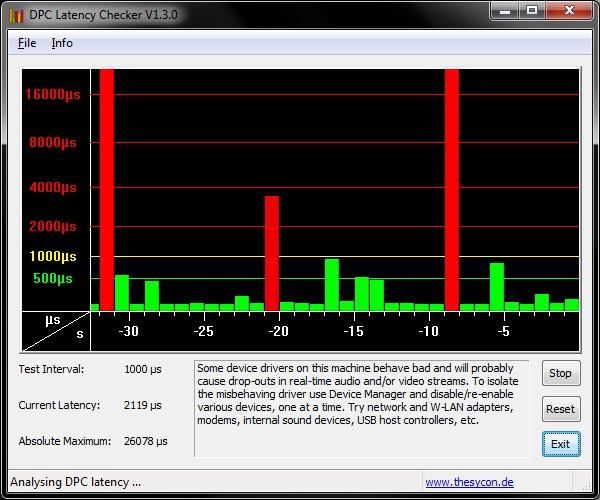The image size is (600, 500).
Task: Click the -10 time axis label
Action: 429,331
